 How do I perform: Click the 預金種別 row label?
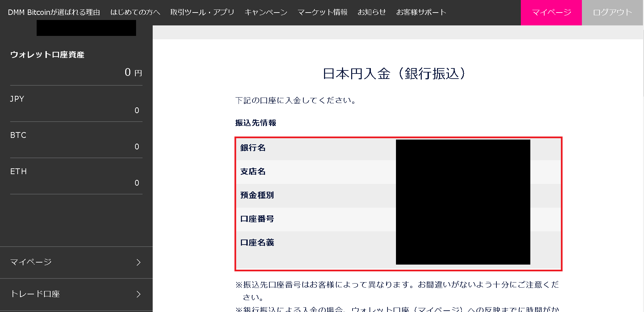coord(257,195)
